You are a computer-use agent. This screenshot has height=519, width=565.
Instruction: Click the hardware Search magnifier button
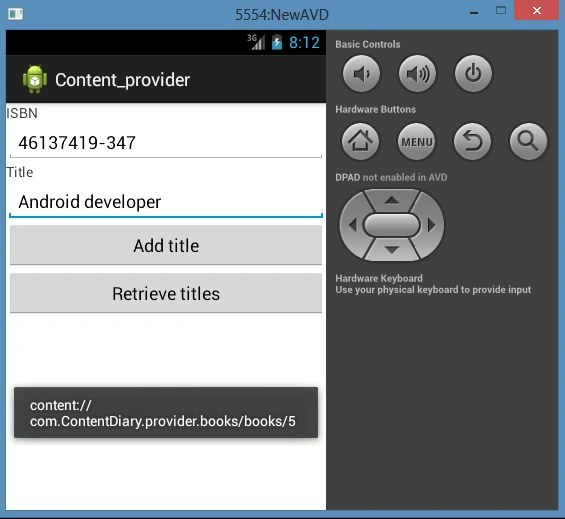pyautogui.click(x=528, y=141)
